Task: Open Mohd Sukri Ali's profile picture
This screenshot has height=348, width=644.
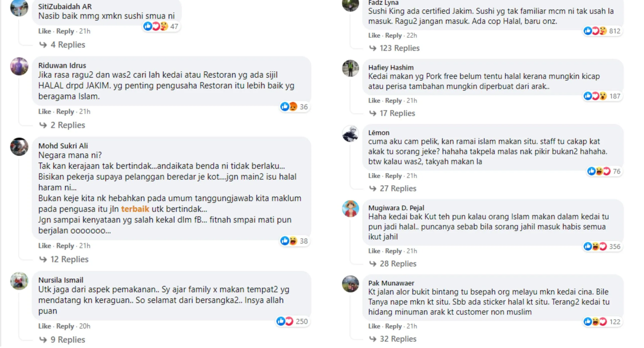Action: click(x=19, y=147)
